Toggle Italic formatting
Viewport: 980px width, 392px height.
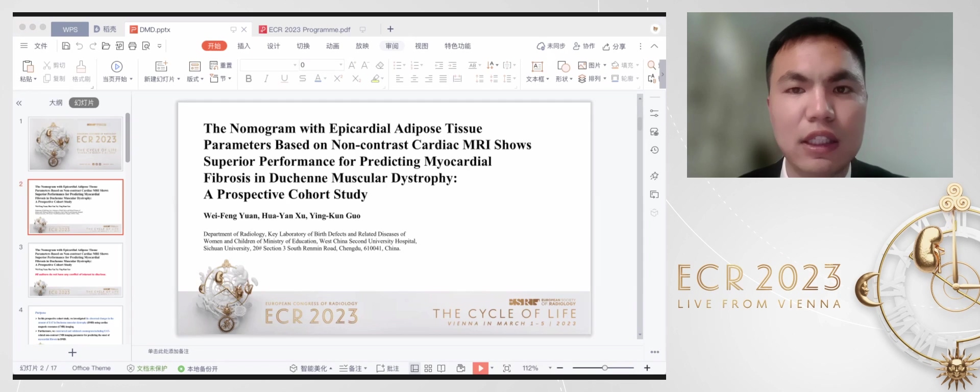click(x=266, y=79)
